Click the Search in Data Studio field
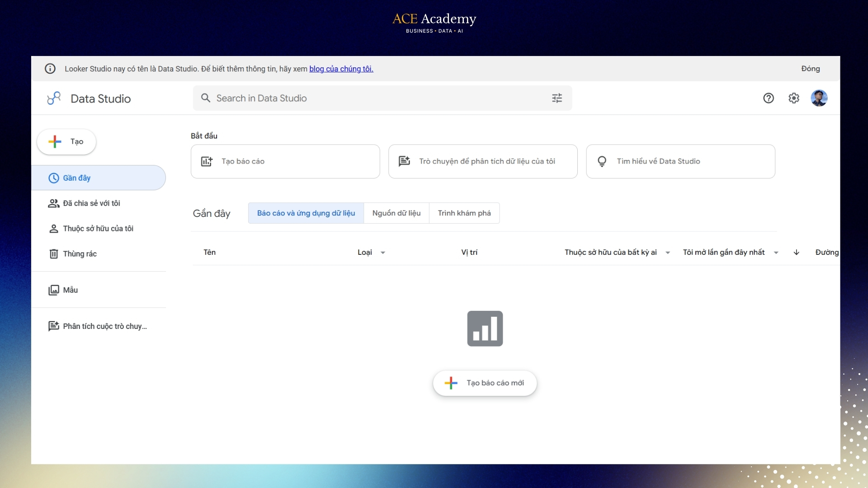This screenshot has width=868, height=488. (x=382, y=98)
